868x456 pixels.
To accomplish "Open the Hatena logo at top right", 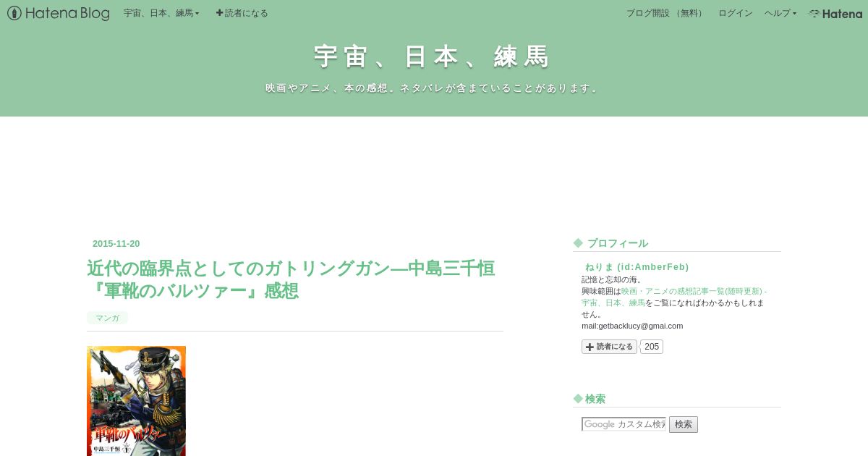I will (x=835, y=13).
